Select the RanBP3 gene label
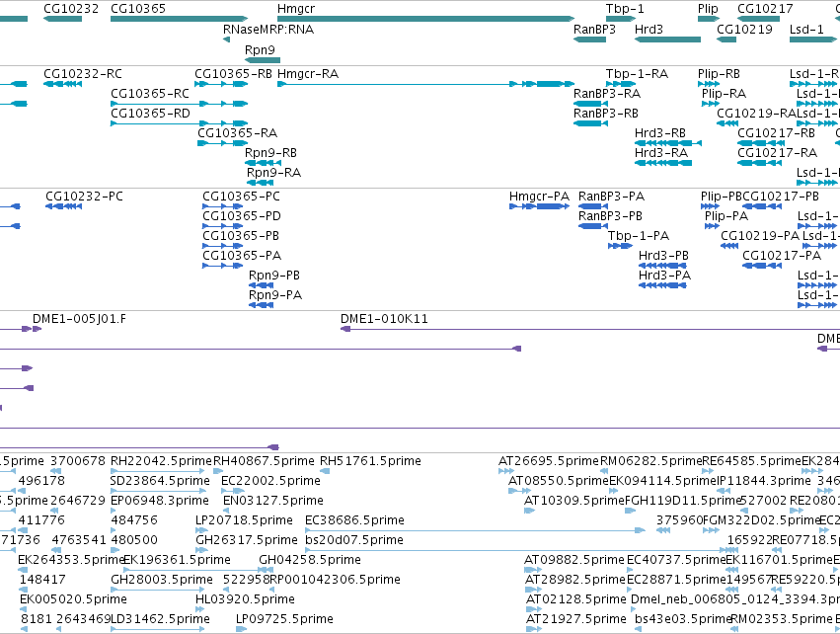The width and height of the screenshot is (840, 634). click(x=594, y=30)
